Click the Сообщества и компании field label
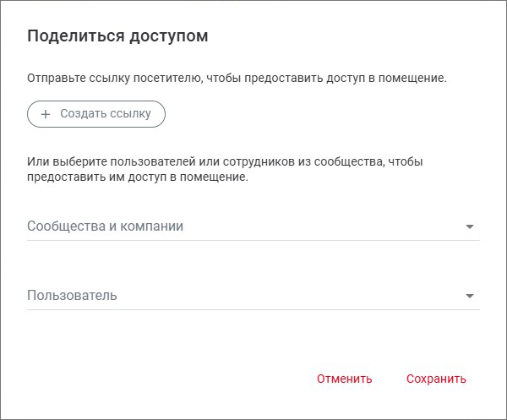Image resolution: width=507 pixels, height=420 pixels. [106, 226]
